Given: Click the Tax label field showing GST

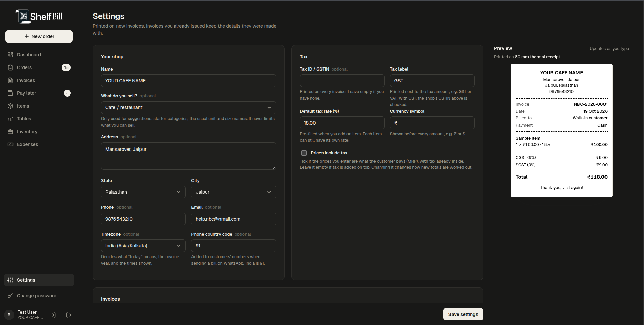Looking at the screenshot, I should point(432,81).
